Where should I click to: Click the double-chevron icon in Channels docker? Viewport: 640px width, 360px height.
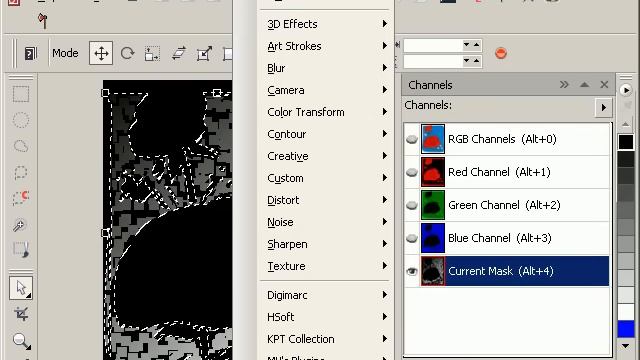pyautogui.click(x=564, y=84)
